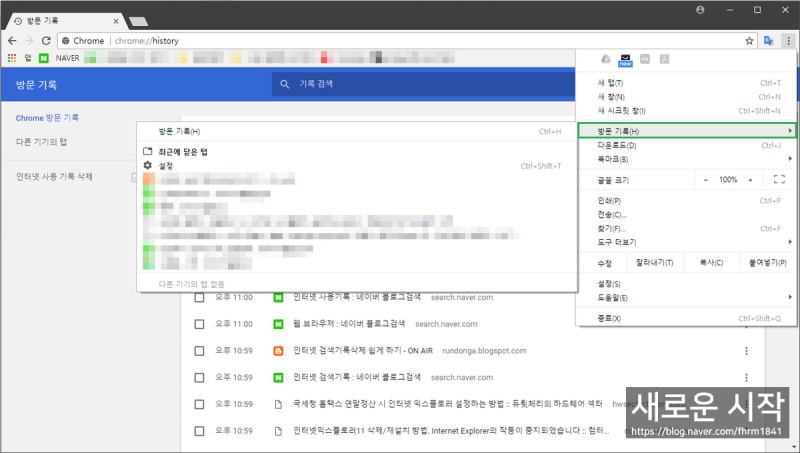Image resolution: width=800 pixels, height=453 pixels.
Task: Open 인터넷 사용기록 : 네이버 블로그검색 entry
Action: tap(357, 297)
